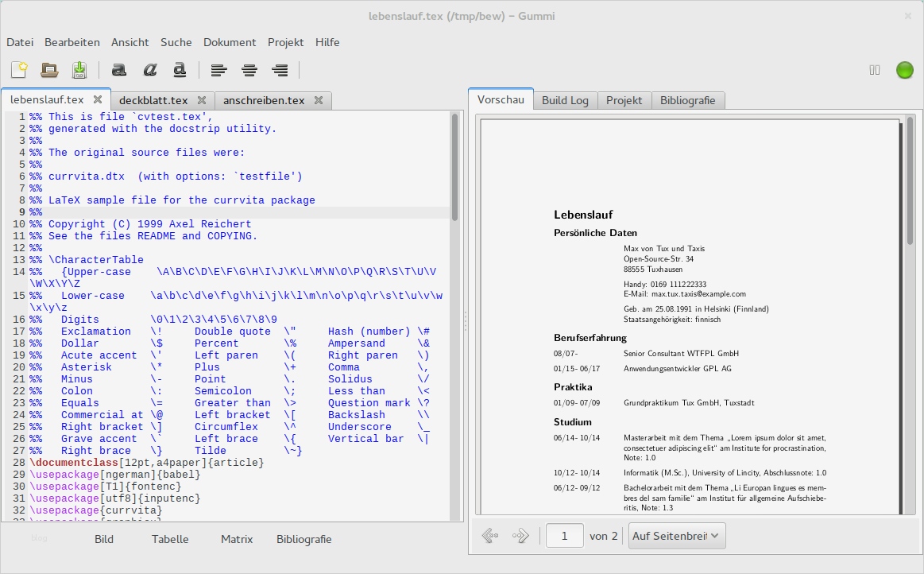Apply underline formatting from the toolbar

[x=180, y=70]
